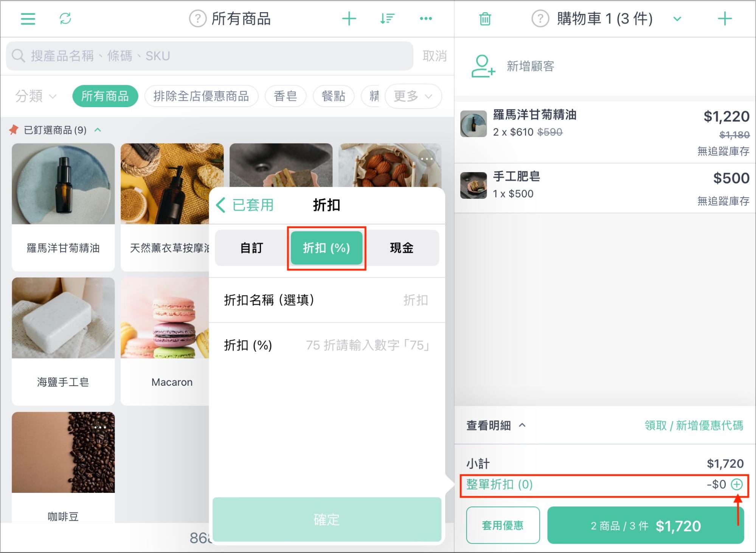Screen dimensions: 756x553
Task: Select the 羅馬洋甘菊精油 product card
Action: pyautogui.click(x=63, y=207)
